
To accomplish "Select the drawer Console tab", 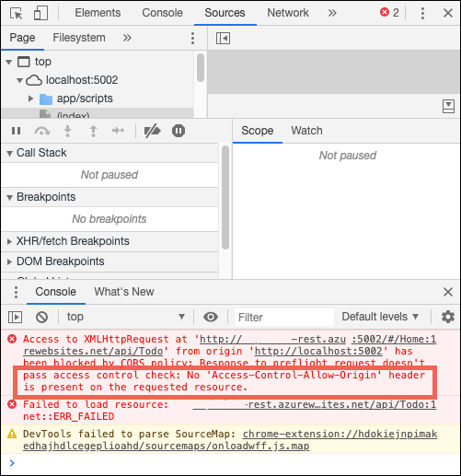I will [55, 292].
